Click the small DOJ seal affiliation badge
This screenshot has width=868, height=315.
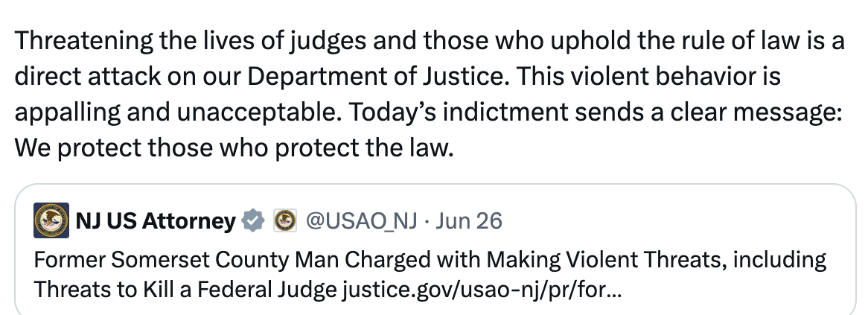pos(285,221)
